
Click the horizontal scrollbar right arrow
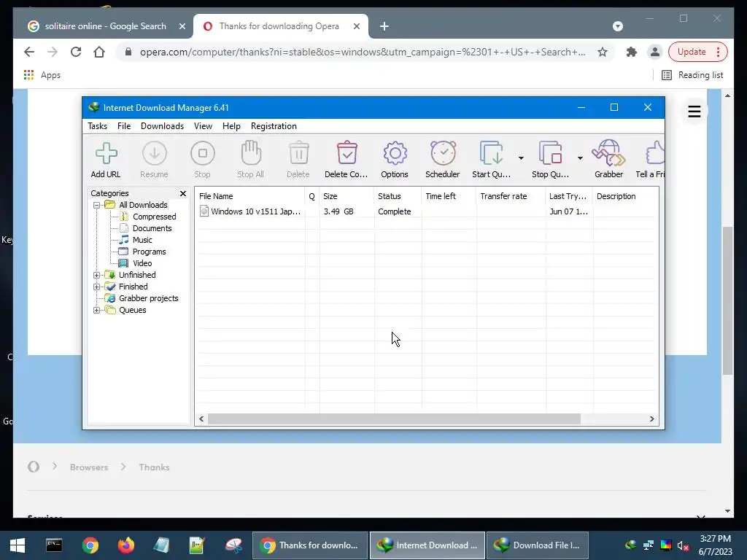point(651,419)
